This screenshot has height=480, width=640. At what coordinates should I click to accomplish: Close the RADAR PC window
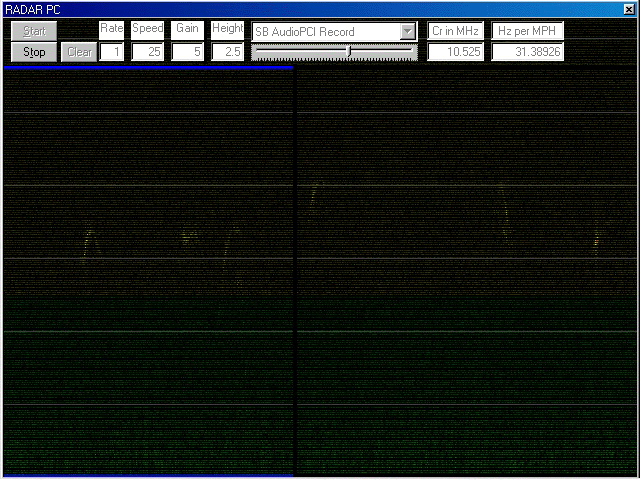629,9
